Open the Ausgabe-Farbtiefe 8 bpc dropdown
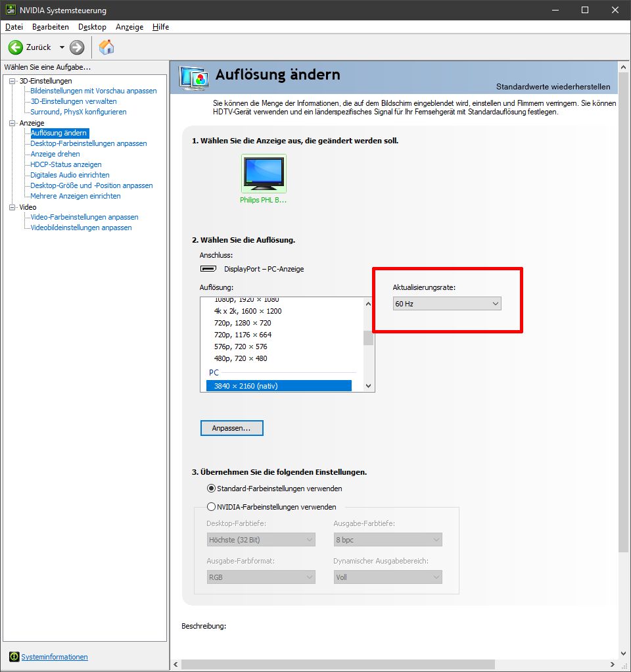The height and width of the screenshot is (672, 631). point(388,540)
